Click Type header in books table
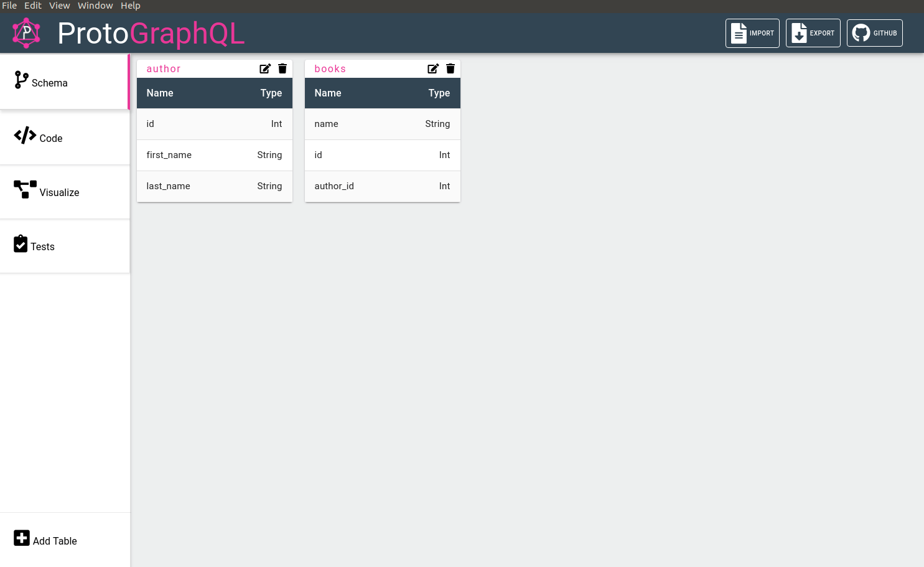 pyautogui.click(x=439, y=93)
